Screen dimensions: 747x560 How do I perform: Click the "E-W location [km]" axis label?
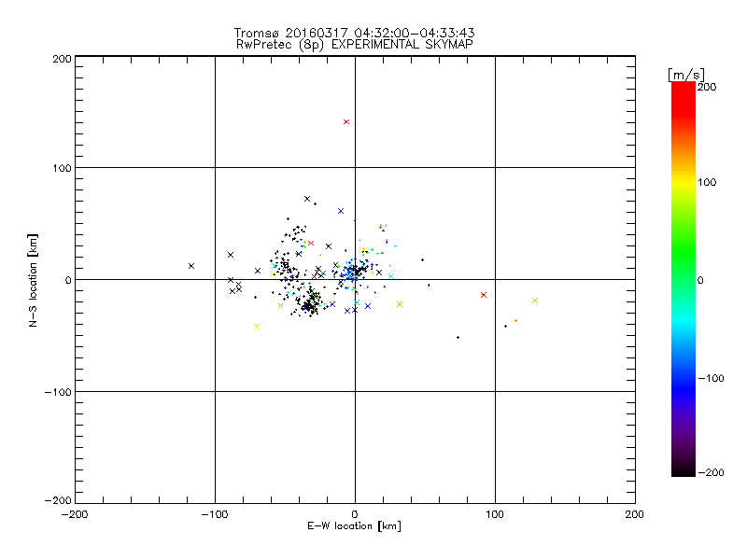354,526
